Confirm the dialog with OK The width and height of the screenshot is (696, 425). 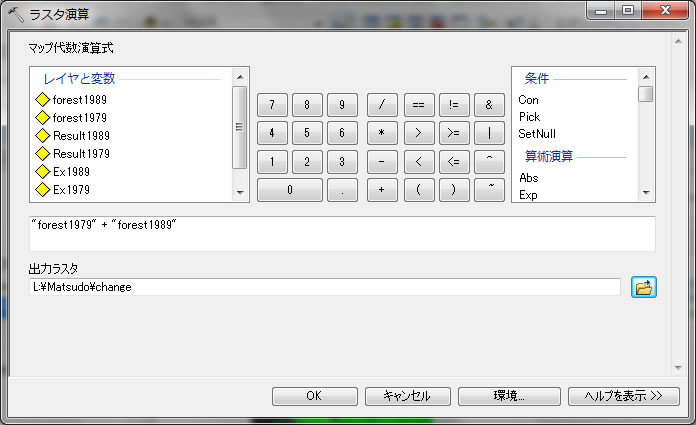[x=314, y=395]
